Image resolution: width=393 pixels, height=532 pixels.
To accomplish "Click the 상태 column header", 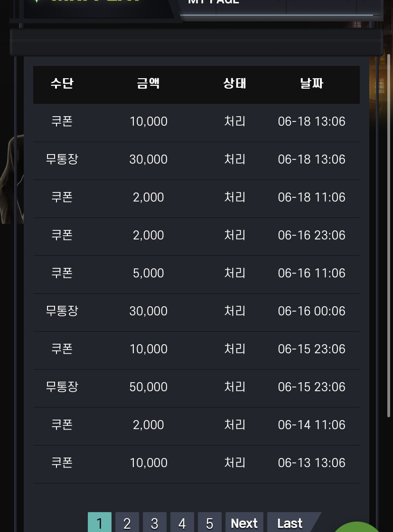I will pos(235,83).
